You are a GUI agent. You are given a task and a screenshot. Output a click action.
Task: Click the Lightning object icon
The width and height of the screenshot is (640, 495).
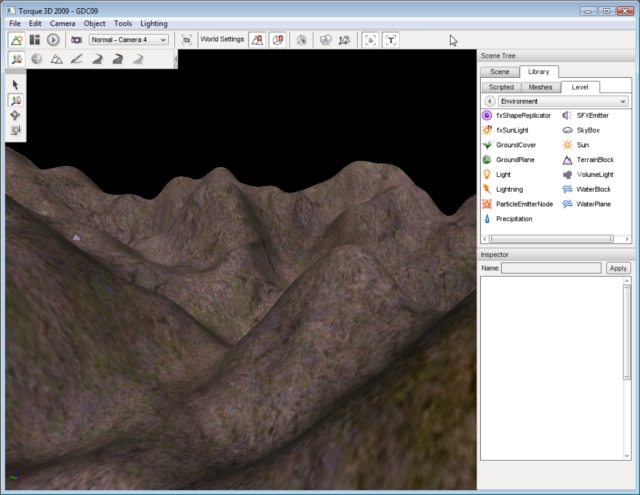coord(487,188)
